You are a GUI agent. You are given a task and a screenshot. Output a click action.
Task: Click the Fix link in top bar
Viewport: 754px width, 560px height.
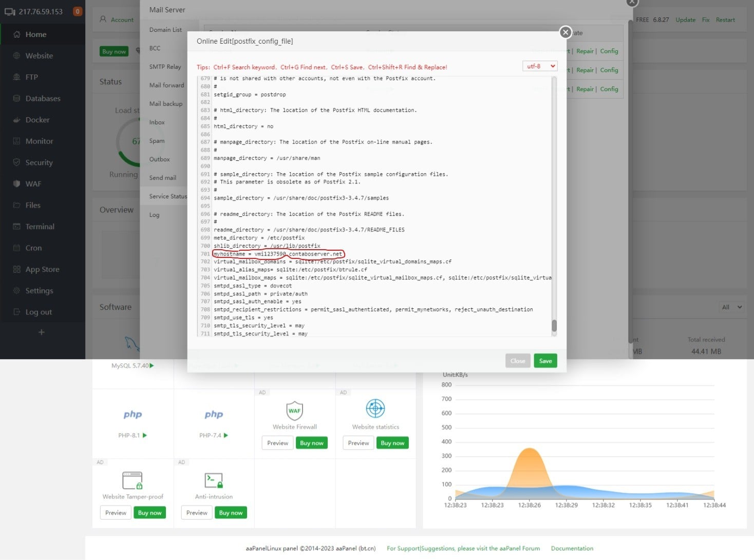(x=706, y=20)
